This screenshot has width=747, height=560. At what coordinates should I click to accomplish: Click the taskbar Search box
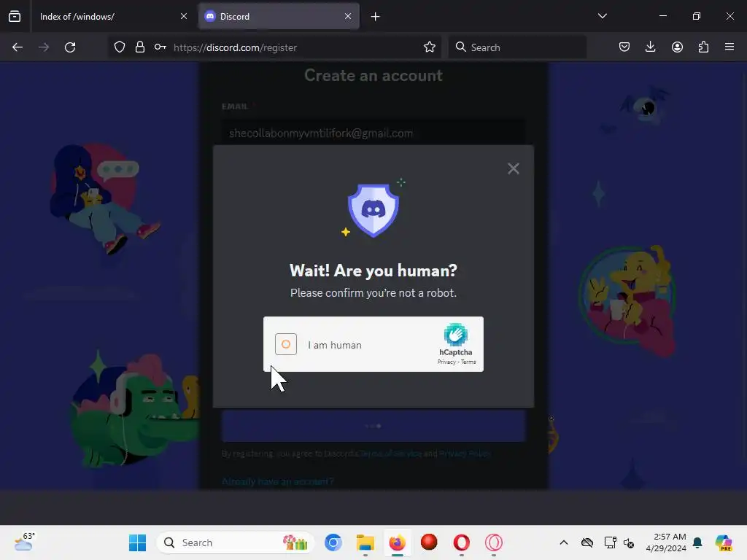coord(236,542)
